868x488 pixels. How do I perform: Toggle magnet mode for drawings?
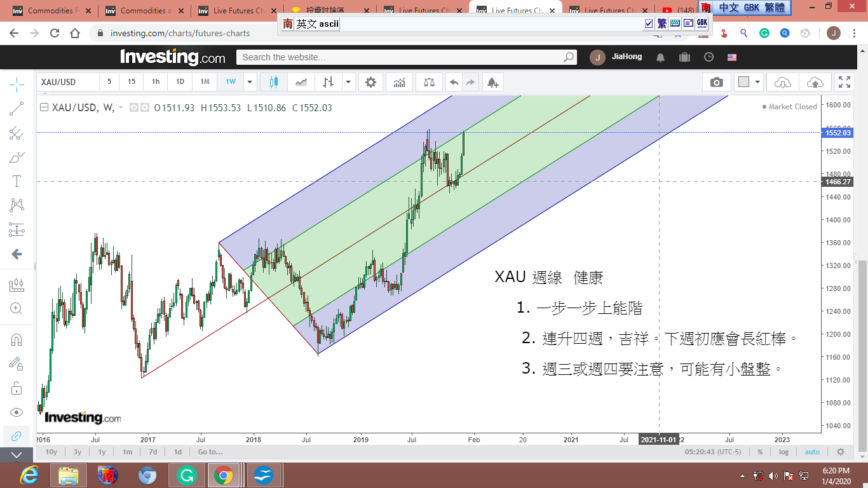[17, 340]
